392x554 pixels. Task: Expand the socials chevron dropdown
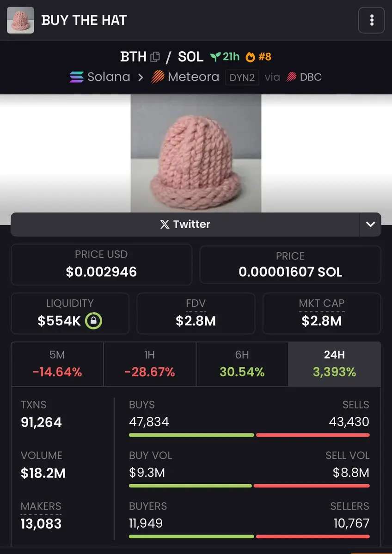click(x=370, y=225)
